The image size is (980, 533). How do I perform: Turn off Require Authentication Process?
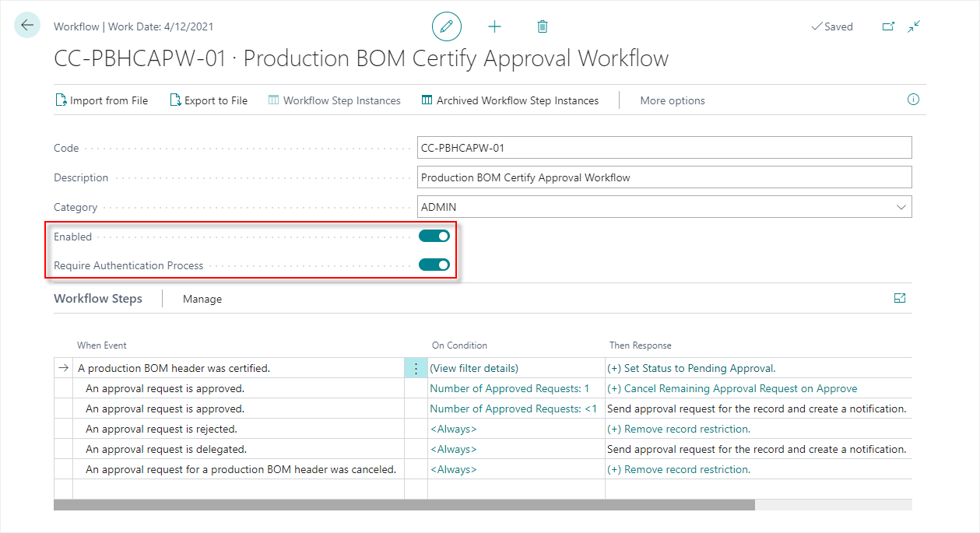point(434,265)
